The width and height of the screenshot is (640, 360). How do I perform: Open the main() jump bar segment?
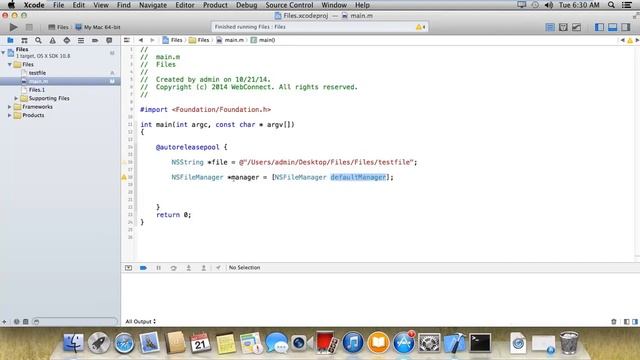point(263,40)
